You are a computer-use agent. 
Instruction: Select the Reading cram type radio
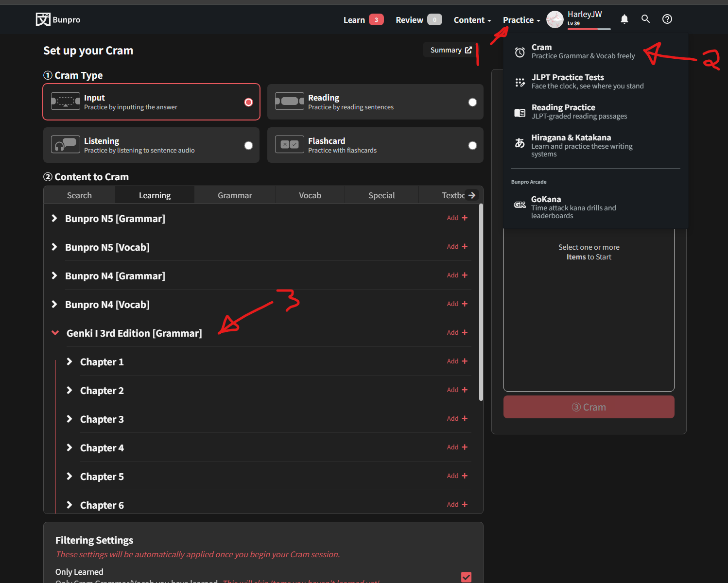pos(472,102)
